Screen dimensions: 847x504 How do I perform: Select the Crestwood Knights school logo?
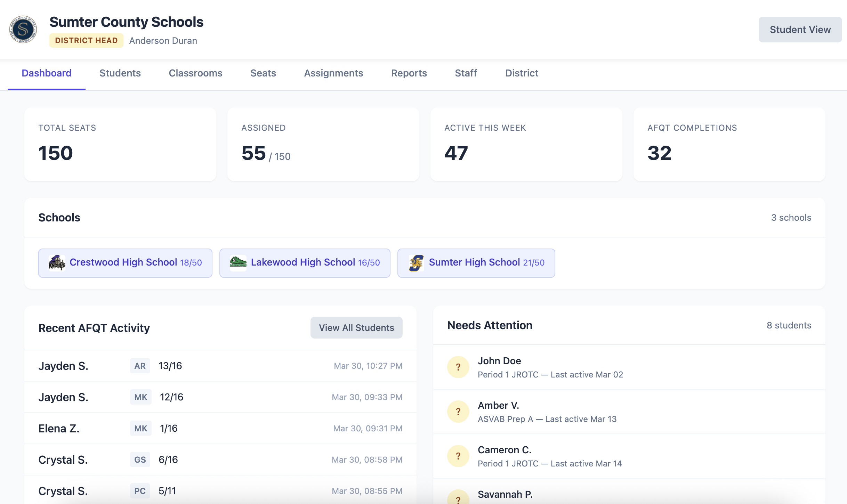pos(58,263)
